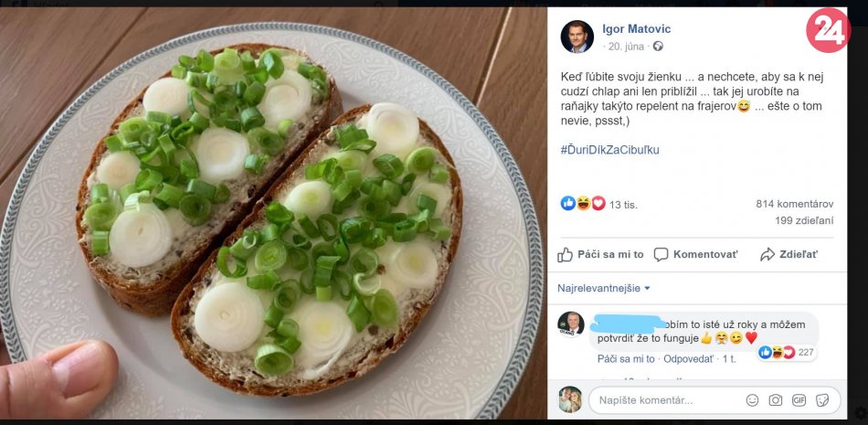Click the 'Zdieľať' share button
The width and height of the screenshot is (868, 425).
[x=789, y=254]
